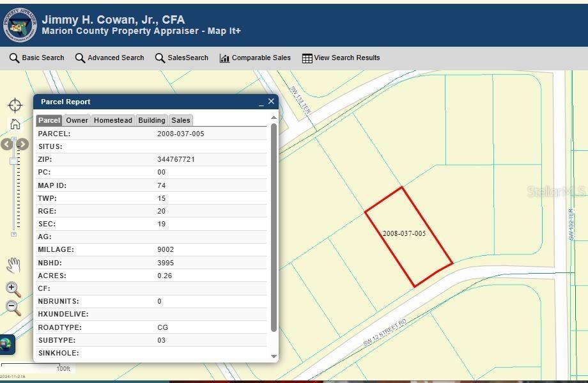Click the Marion County Property Appraiser logo
The image size is (588, 383).
point(20,26)
